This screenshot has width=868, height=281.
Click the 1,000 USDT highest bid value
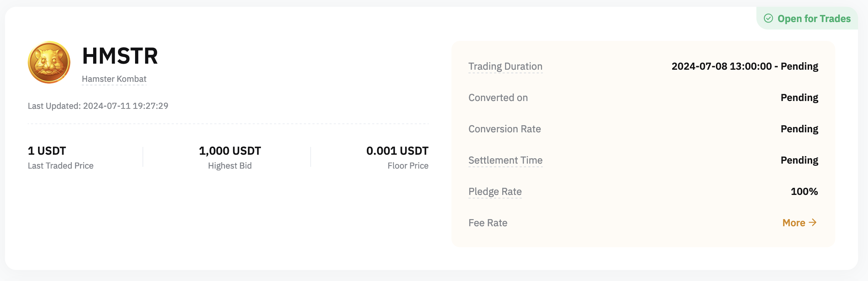[230, 151]
